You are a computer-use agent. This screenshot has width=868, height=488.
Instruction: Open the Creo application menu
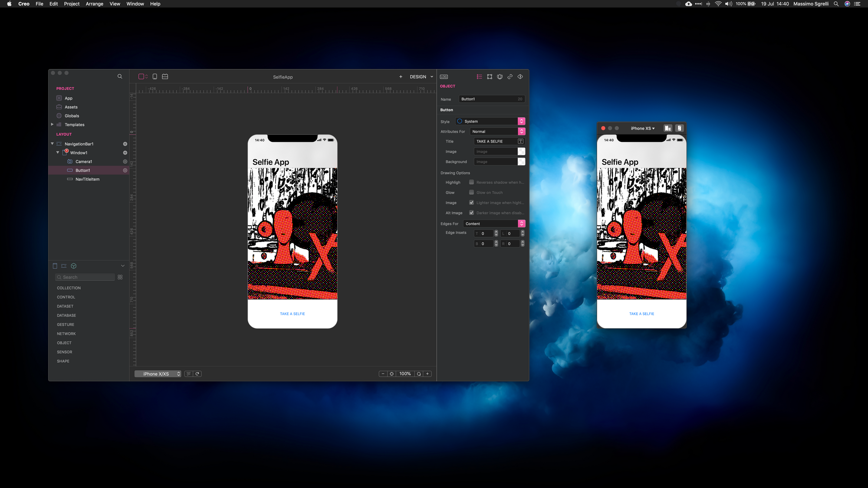point(24,4)
